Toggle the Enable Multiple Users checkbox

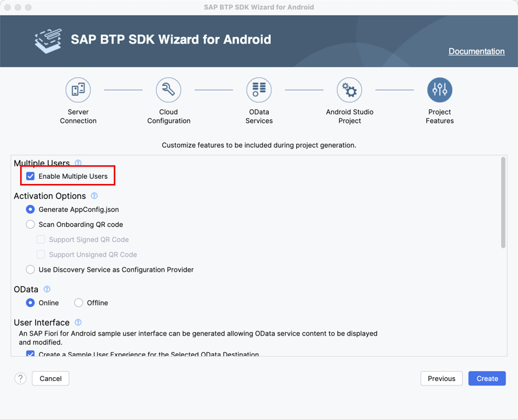click(31, 176)
